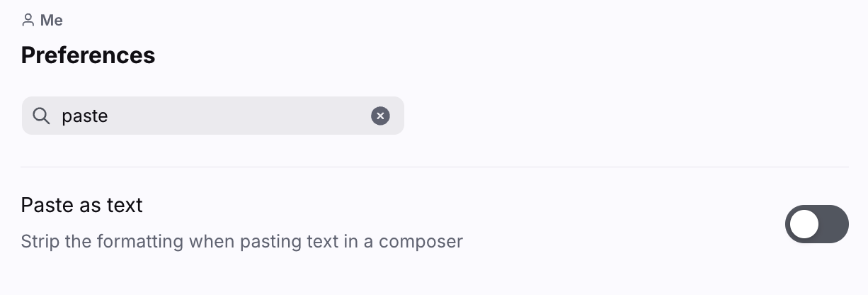Screen dimensions: 868x295
Task: Enable the Paste as text toggle
Action: 816,224
